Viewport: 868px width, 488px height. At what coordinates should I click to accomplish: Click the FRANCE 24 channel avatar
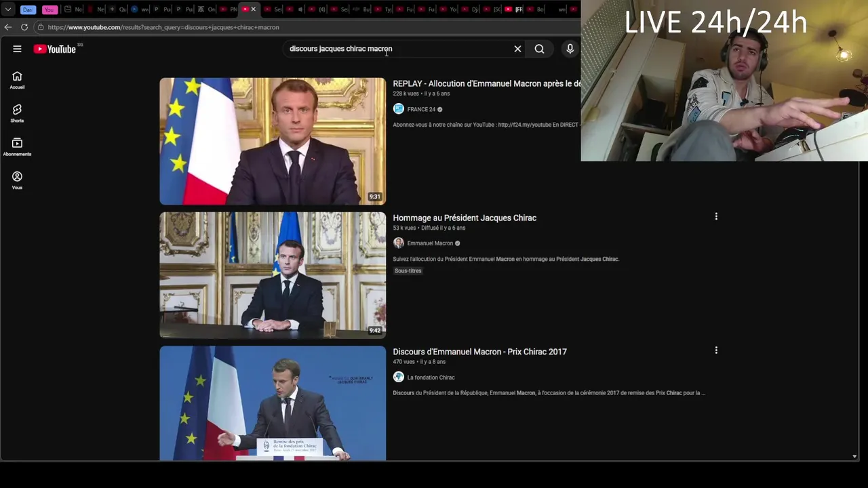point(399,109)
